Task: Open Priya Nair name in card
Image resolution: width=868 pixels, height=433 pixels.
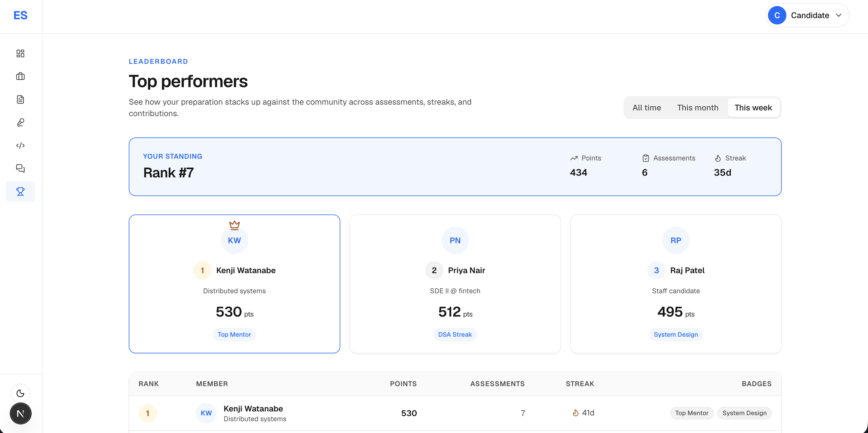Action: (x=466, y=270)
